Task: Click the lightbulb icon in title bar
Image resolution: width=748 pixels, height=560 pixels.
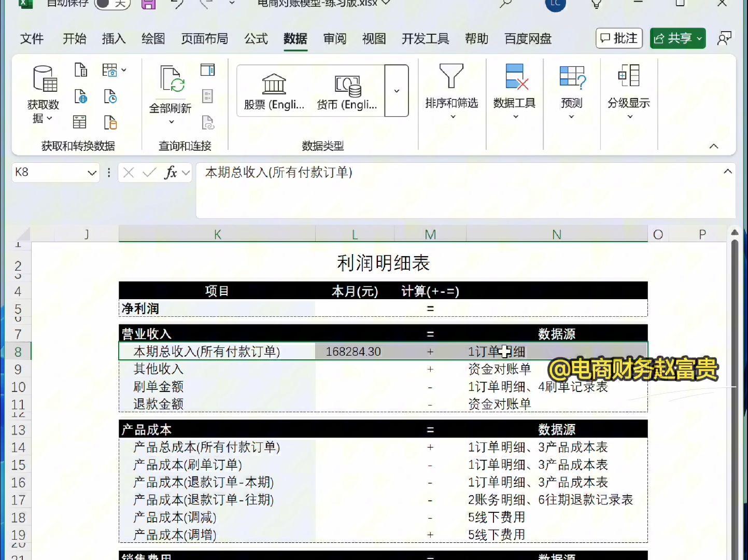Action: (x=597, y=4)
